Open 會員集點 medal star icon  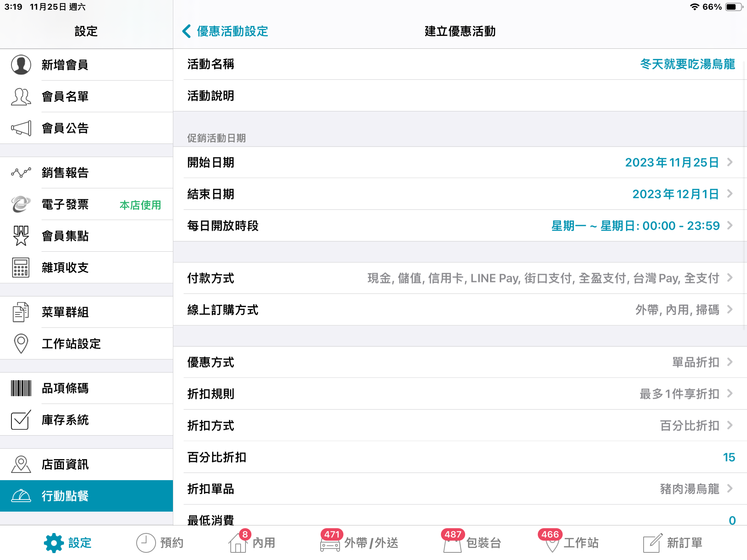point(21,236)
